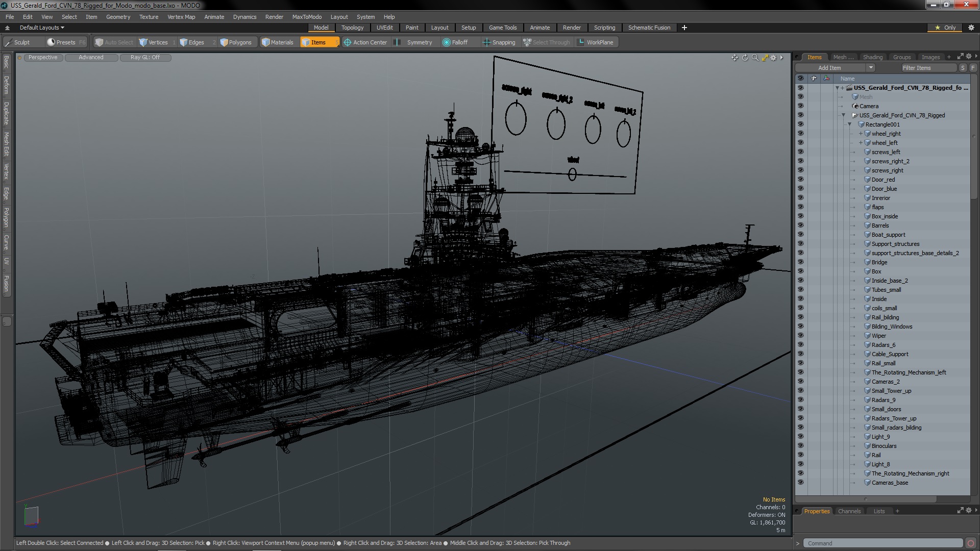Screen dimensions: 980x551
Task: Add a new layout tab with plus
Action: (684, 28)
